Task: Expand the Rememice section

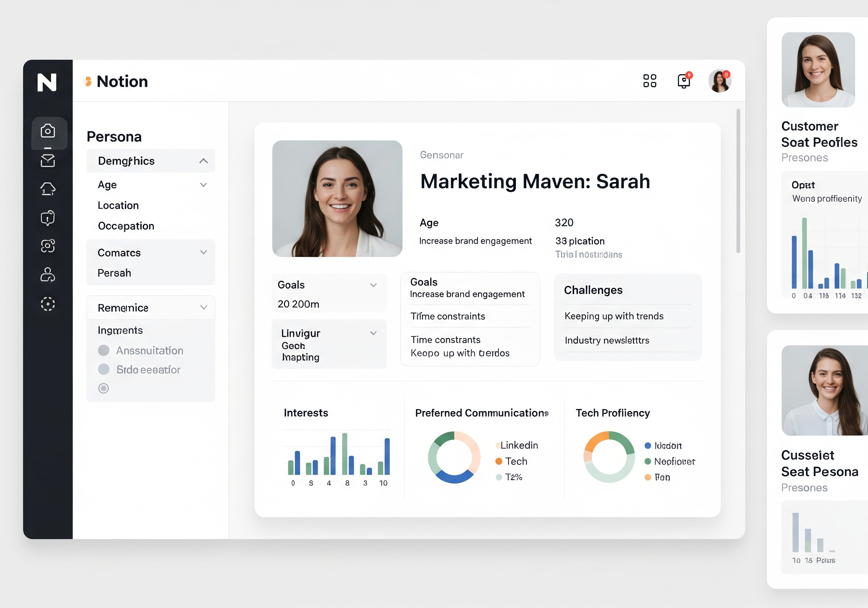Action: pos(203,308)
